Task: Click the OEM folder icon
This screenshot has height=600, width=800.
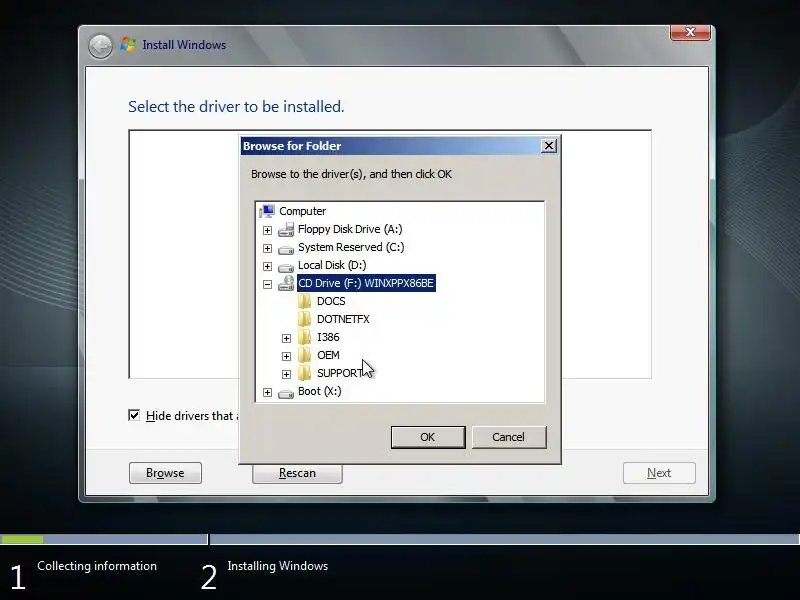Action: [x=305, y=355]
